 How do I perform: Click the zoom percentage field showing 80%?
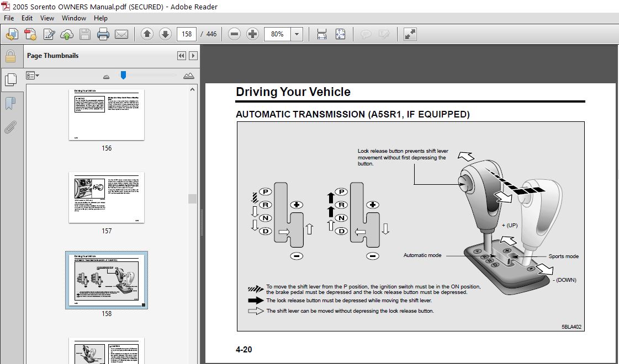277,34
